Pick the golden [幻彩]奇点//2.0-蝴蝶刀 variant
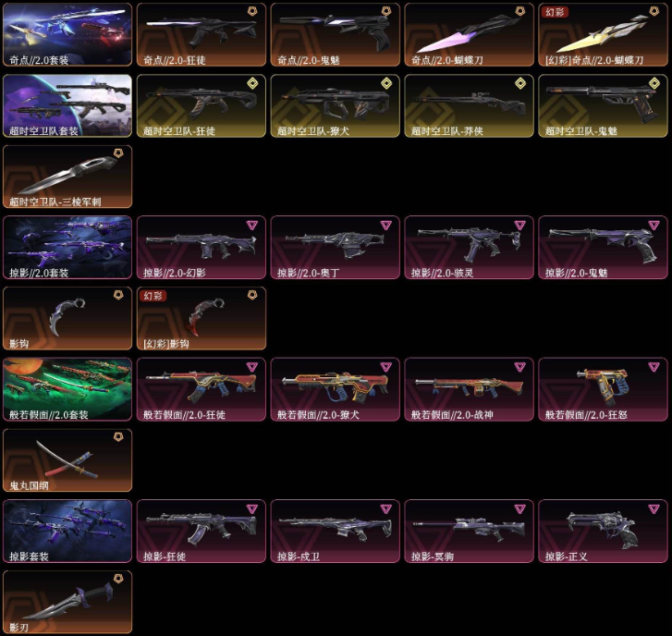The width and height of the screenshot is (672, 636). click(x=603, y=35)
